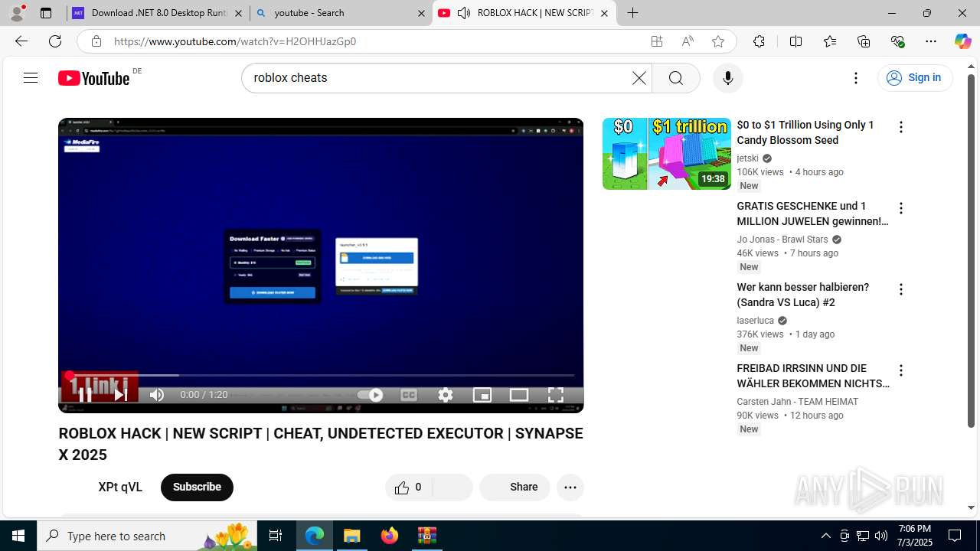Open YouTube settings three-dot menu in header
Image resolution: width=980 pixels, height=551 pixels.
[x=856, y=78]
